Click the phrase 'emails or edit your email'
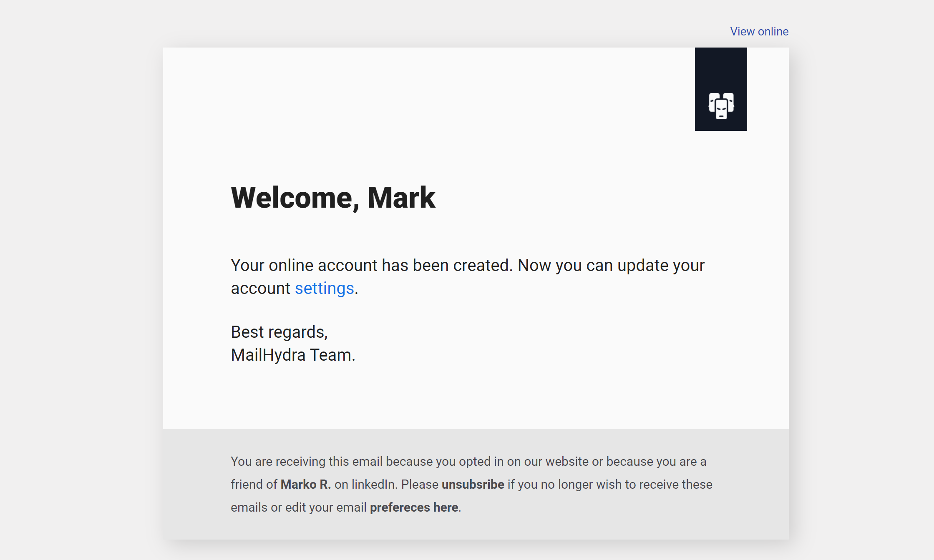 (x=298, y=507)
